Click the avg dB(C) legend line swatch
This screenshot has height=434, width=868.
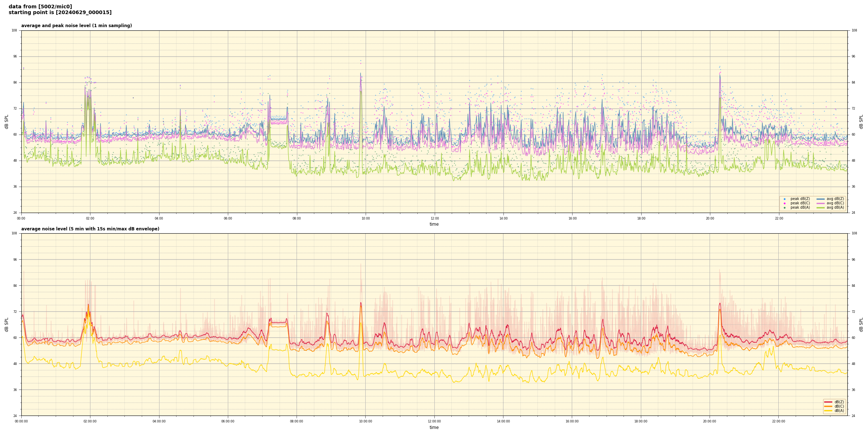coord(820,203)
